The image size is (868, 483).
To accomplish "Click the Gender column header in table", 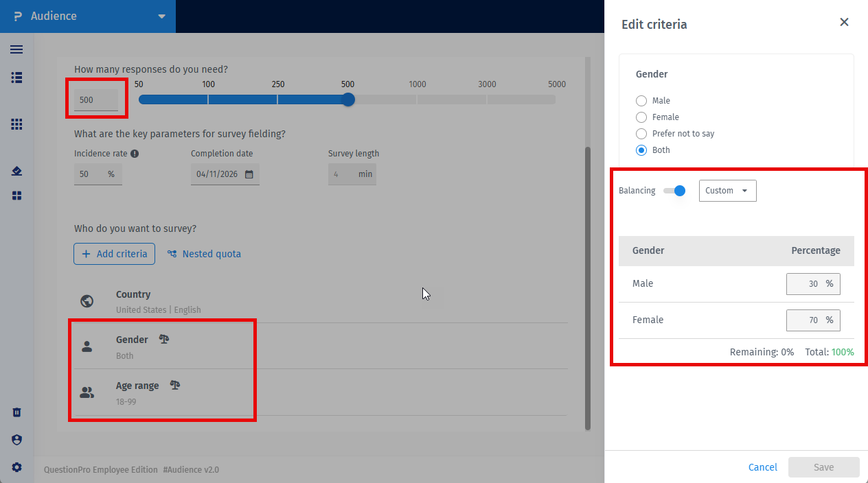I will [x=648, y=250].
